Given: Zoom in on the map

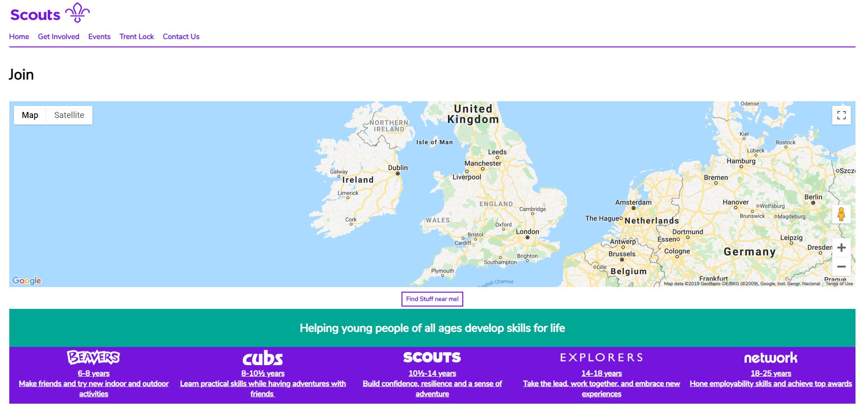Looking at the screenshot, I should (841, 248).
